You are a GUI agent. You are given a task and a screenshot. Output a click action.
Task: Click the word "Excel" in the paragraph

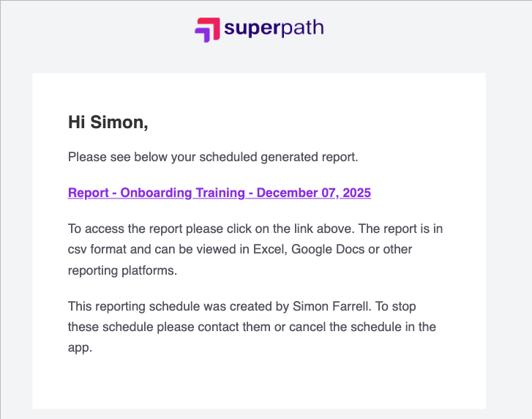pyautogui.click(x=269, y=249)
